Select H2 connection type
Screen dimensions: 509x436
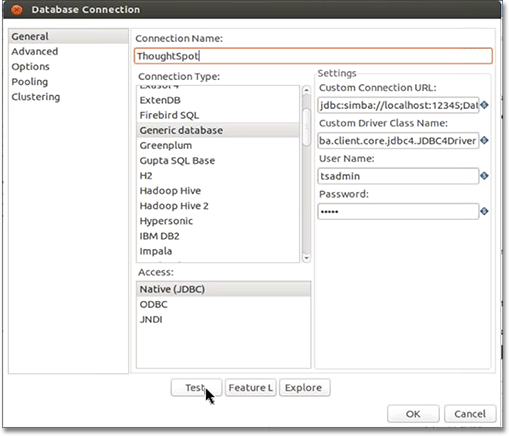pyautogui.click(x=218, y=176)
